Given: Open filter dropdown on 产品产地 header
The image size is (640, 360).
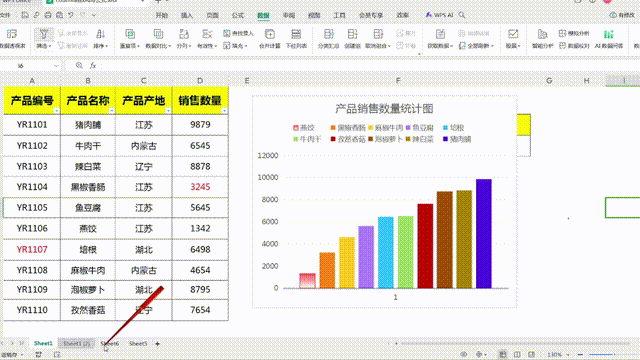Looking at the screenshot, I should [x=168, y=111].
